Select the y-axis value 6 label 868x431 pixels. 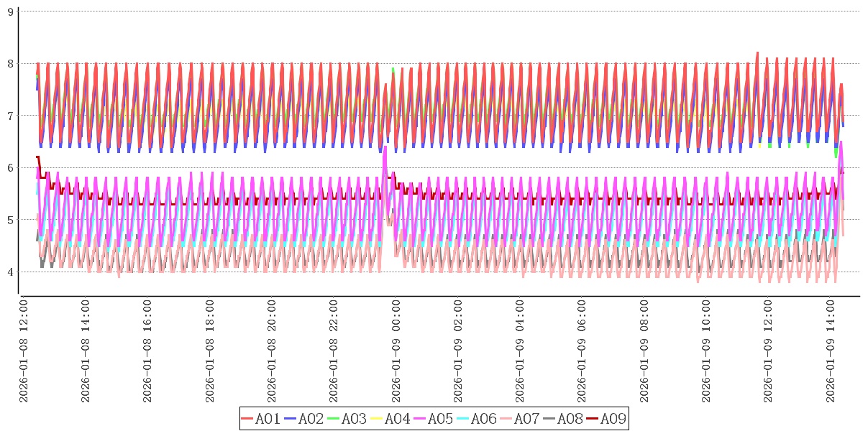[10, 167]
